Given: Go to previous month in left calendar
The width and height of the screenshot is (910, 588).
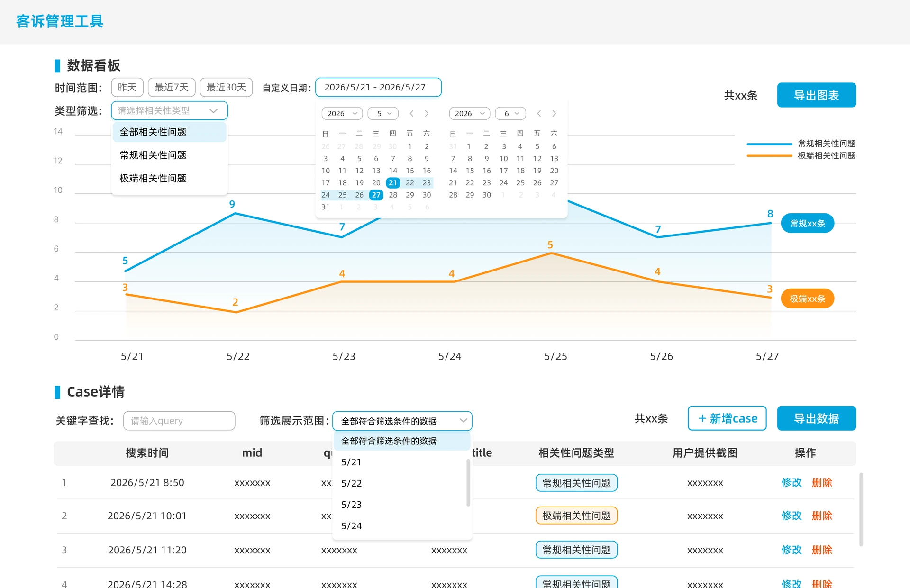Looking at the screenshot, I should point(411,114).
